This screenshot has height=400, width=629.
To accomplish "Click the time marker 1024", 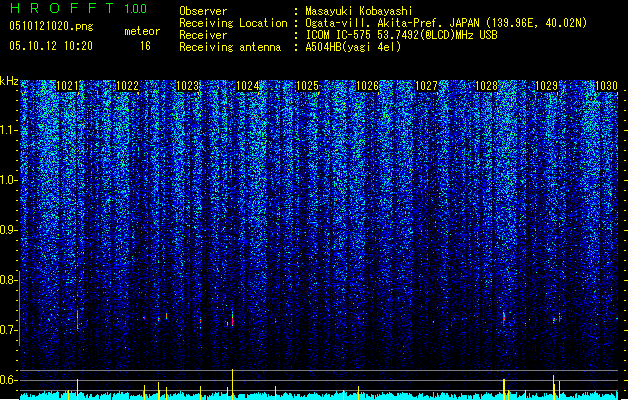I will point(248,86).
